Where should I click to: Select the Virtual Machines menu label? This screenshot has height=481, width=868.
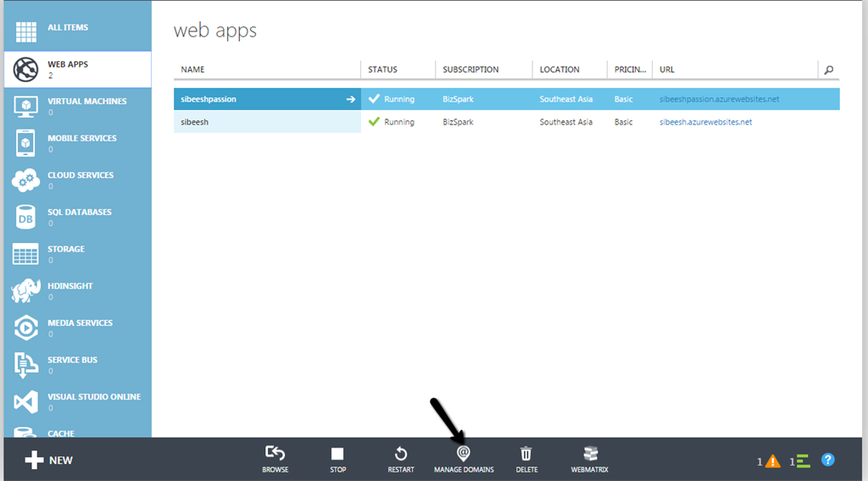click(x=87, y=101)
